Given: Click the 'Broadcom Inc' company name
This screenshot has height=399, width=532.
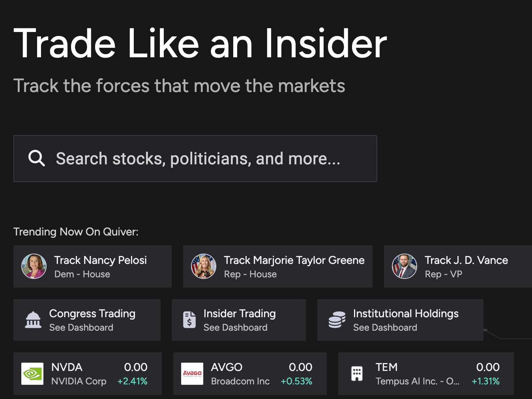Looking at the screenshot, I should (x=240, y=381).
